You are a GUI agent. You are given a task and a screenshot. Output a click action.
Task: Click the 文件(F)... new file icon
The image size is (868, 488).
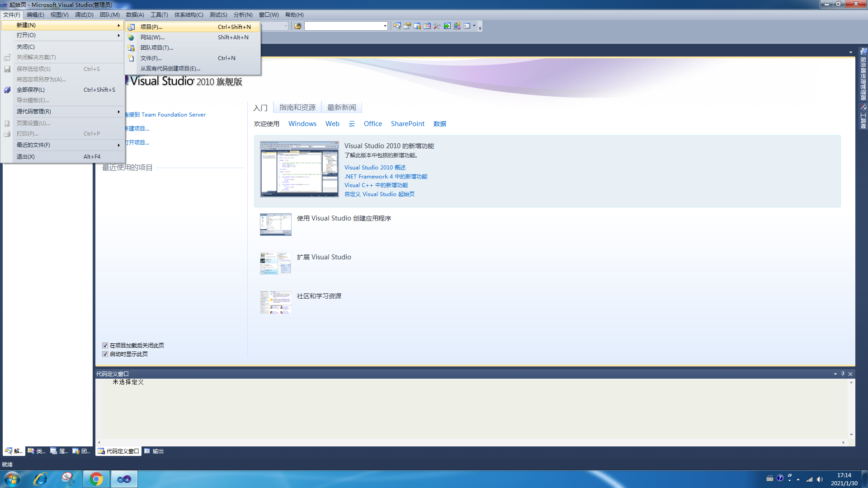pos(131,58)
